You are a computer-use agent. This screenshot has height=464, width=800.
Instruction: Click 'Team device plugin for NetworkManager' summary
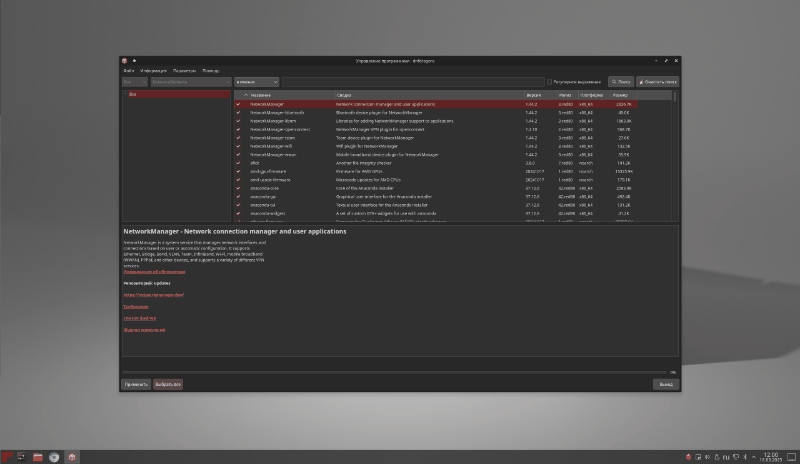[x=374, y=138]
